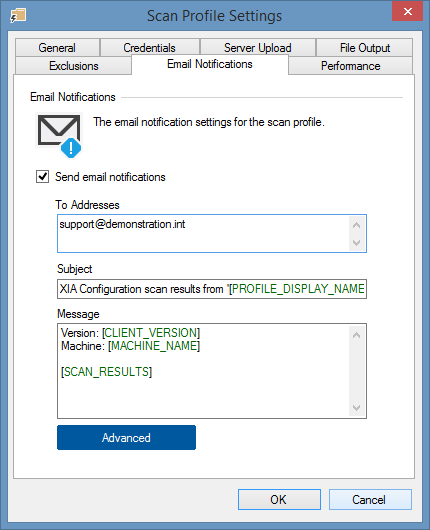Uncheck Send email notifications checkbox
The image size is (430, 530).
tap(43, 177)
